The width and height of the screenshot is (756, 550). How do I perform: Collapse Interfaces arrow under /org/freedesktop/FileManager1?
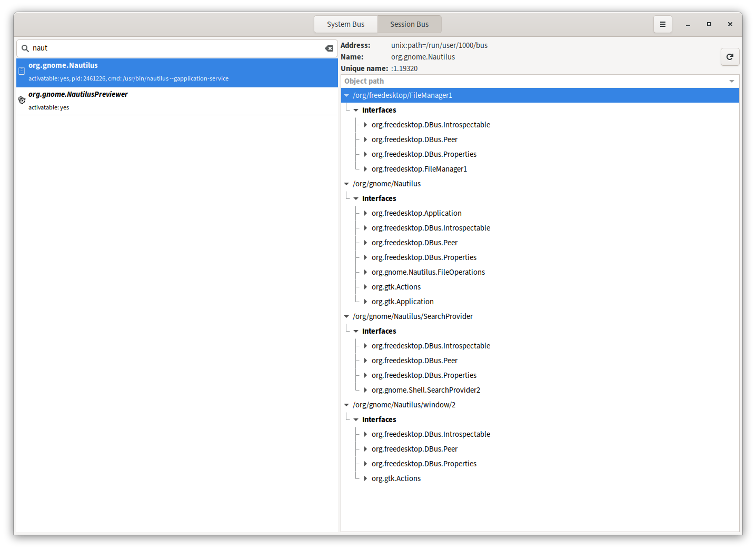[356, 110]
